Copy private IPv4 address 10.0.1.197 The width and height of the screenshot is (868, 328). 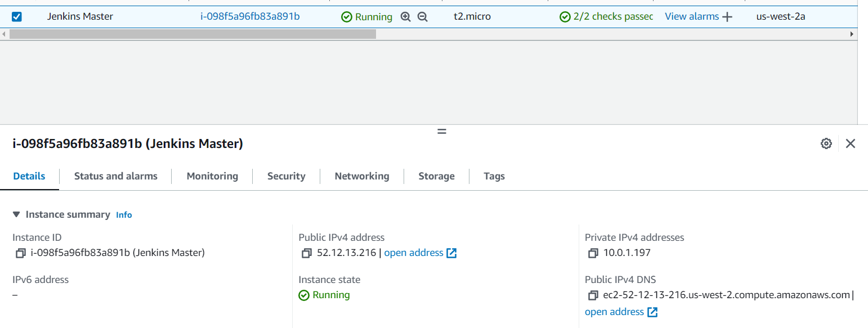point(593,253)
